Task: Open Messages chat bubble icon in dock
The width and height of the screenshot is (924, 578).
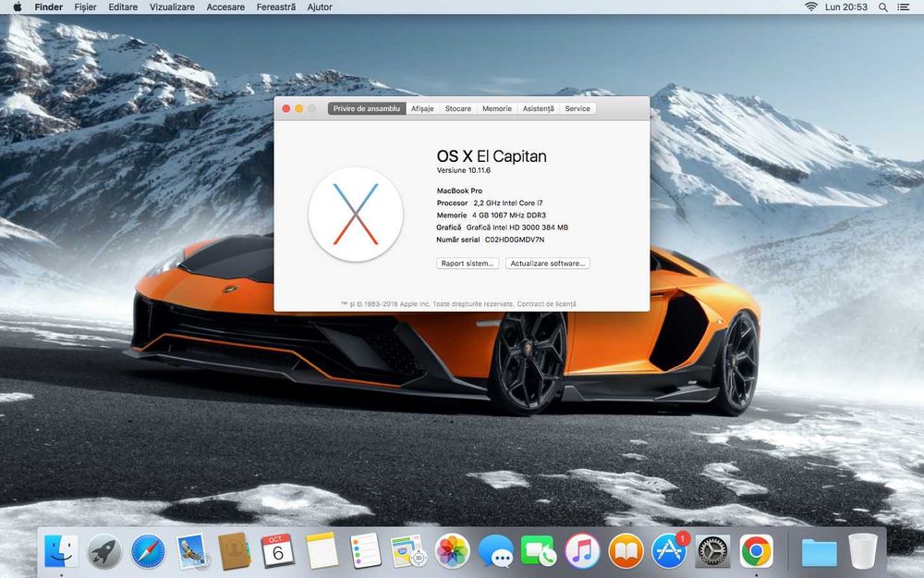Action: pos(495,552)
